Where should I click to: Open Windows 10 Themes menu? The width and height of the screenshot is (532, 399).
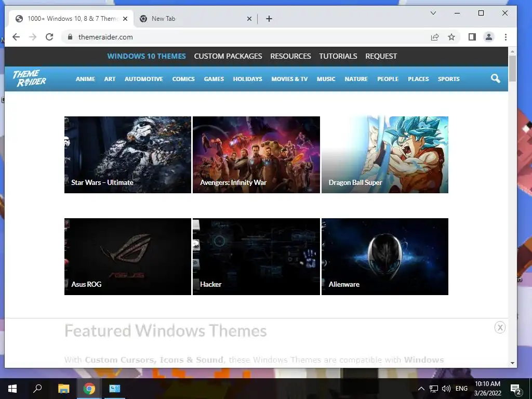[147, 56]
